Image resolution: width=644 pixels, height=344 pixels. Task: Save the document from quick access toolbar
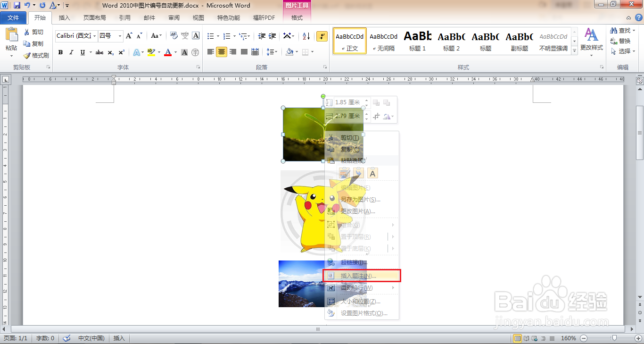pyautogui.click(x=17, y=5)
